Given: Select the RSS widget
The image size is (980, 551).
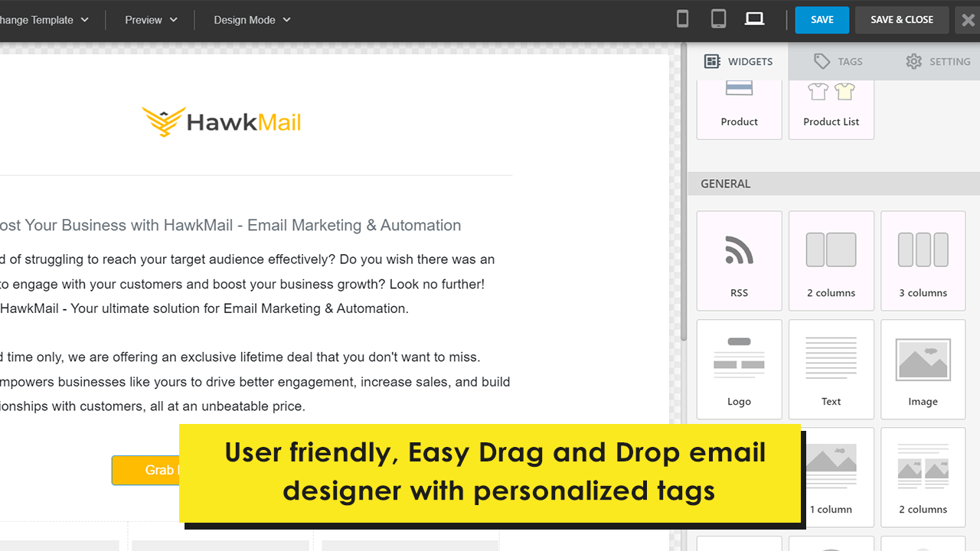Looking at the screenshot, I should (x=740, y=261).
